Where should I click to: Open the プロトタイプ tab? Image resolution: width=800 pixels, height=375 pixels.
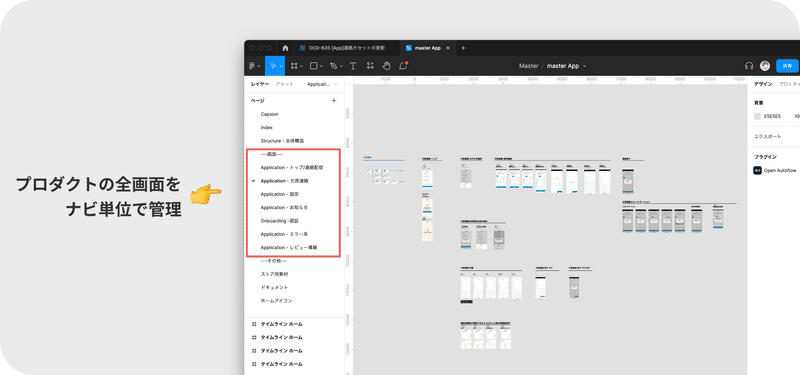pyautogui.click(x=789, y=84)
